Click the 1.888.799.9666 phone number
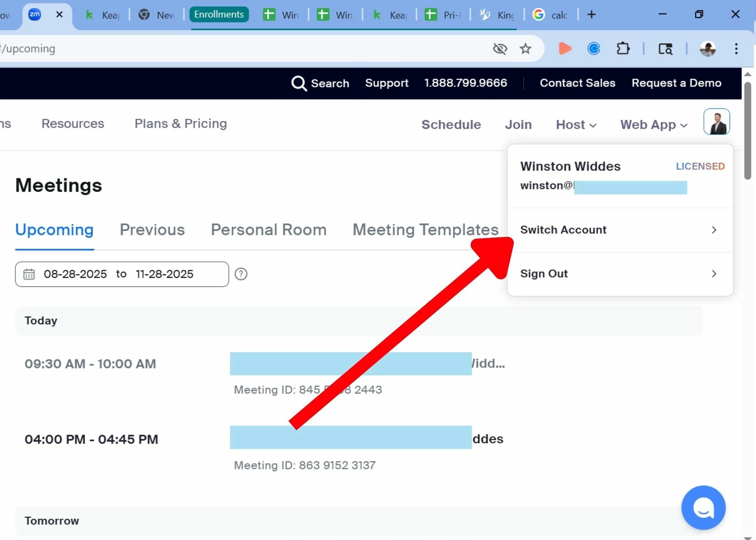This screenshot has width=756, height=540. tap(465, 83)
